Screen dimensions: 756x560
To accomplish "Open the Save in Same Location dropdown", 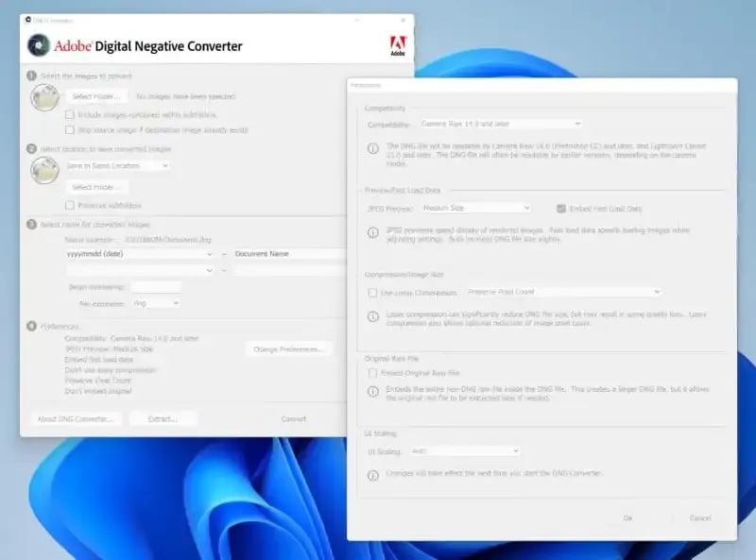I will 117,165.
